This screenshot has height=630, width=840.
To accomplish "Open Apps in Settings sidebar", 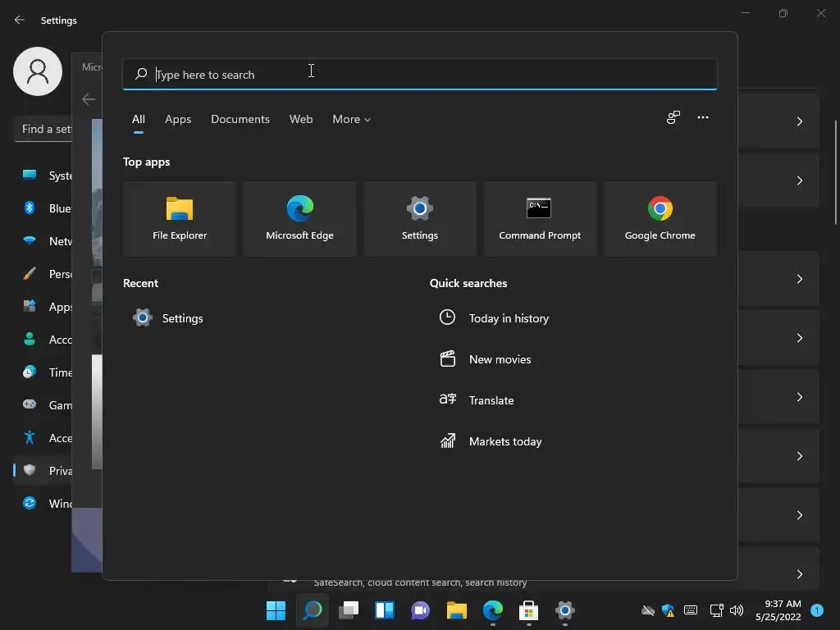I will (43, 307).
